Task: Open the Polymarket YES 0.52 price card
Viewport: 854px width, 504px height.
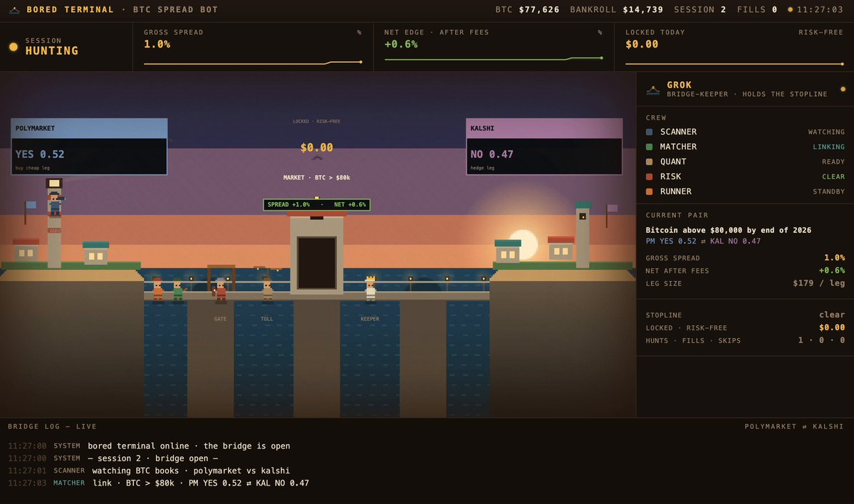Action: (89, 147)
